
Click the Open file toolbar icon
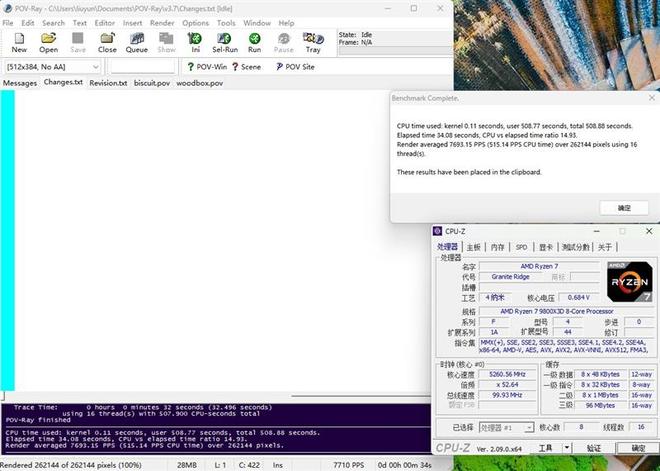(48, 41)
